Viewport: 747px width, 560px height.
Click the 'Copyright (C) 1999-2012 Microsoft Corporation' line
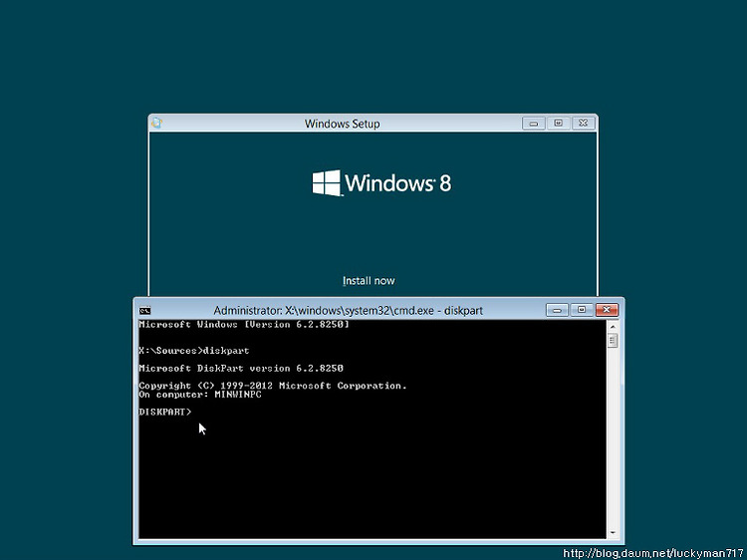click(x=273, y=386)
